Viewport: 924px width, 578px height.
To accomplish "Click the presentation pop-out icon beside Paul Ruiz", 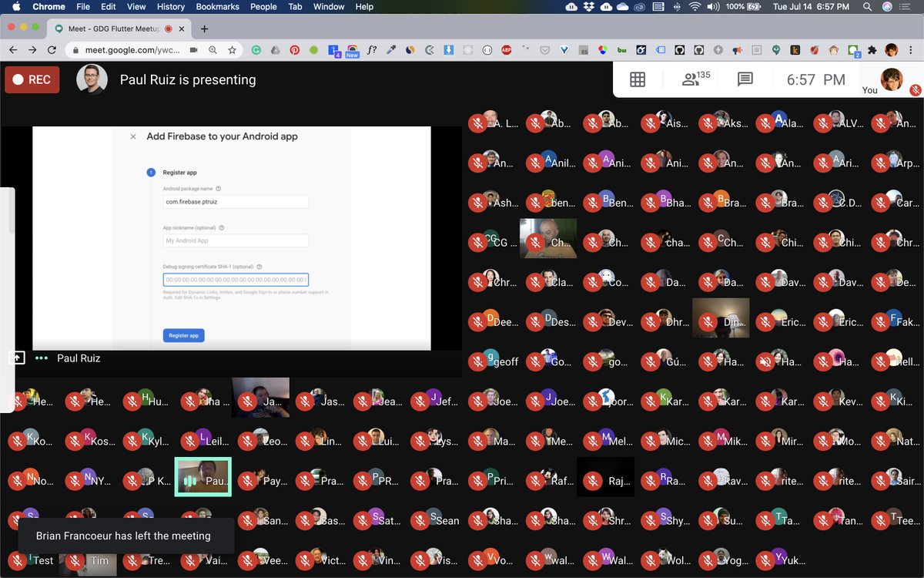I will [x=16, y=358].
